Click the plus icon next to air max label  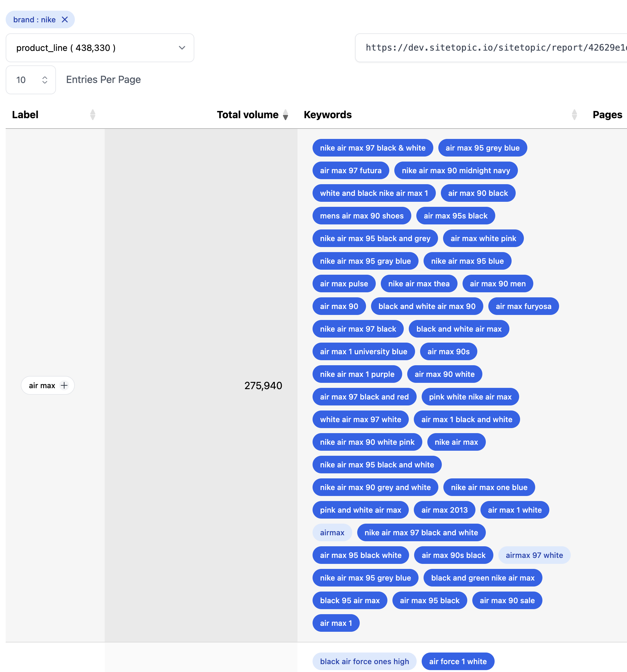coord(64,385)
